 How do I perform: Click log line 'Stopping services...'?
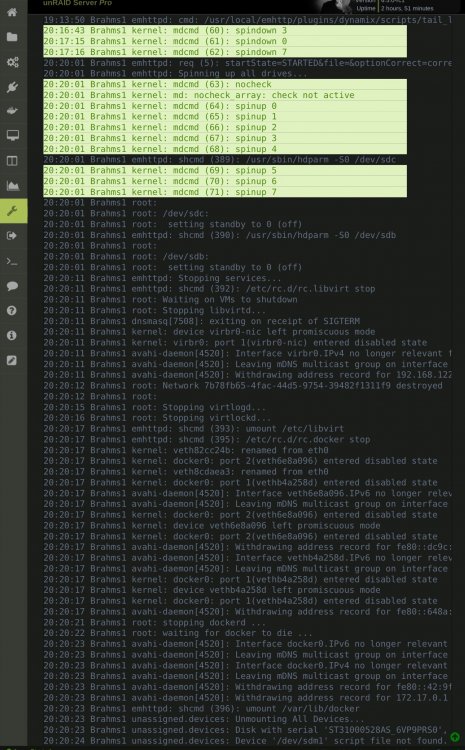(x=163, y=278)
